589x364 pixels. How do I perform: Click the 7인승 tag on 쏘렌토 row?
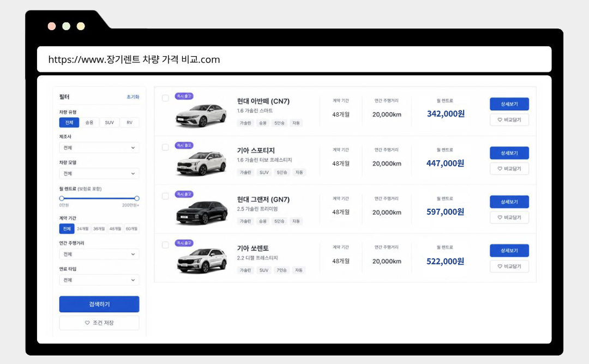[x=282, y=270]
